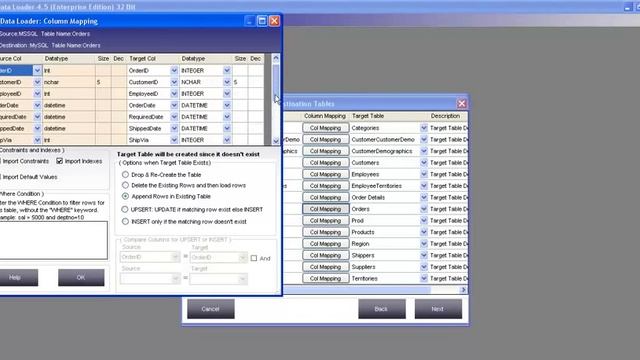Open Target Table dropdown for Order Details

(424, 198)
